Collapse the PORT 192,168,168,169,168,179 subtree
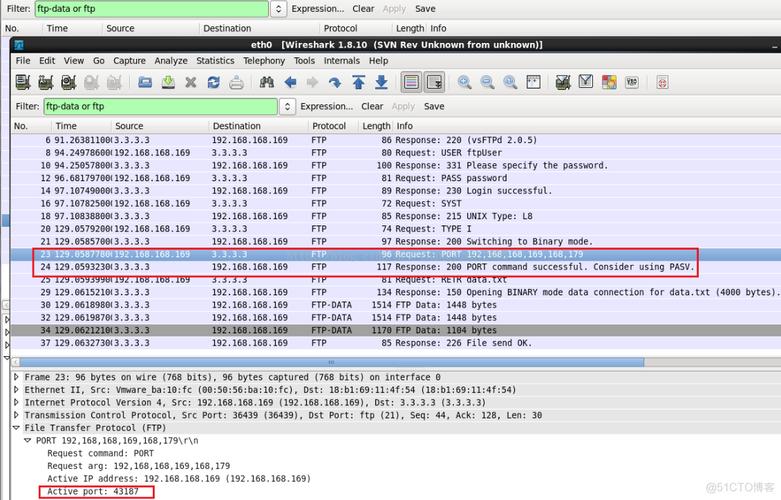781x500 pixels. [x=28, y=440]
